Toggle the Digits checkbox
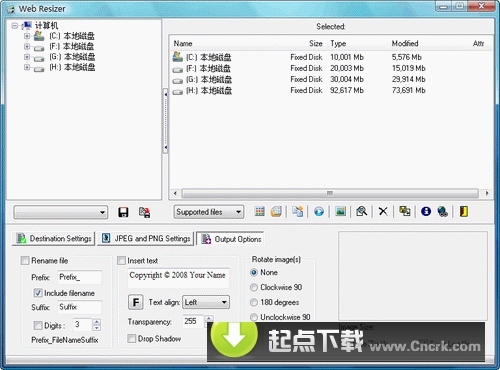 coord(38,325)
